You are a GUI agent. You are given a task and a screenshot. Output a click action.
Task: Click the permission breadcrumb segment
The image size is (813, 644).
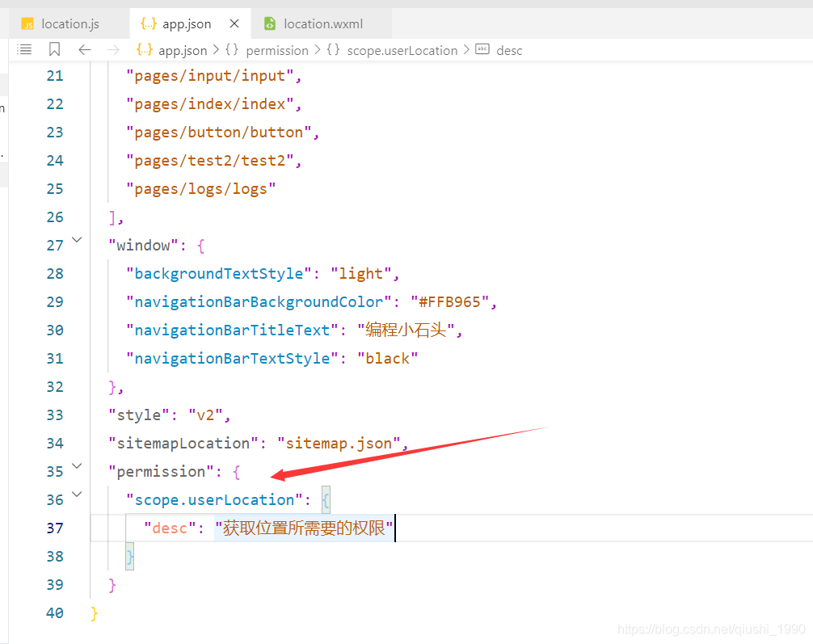[277, 50]
